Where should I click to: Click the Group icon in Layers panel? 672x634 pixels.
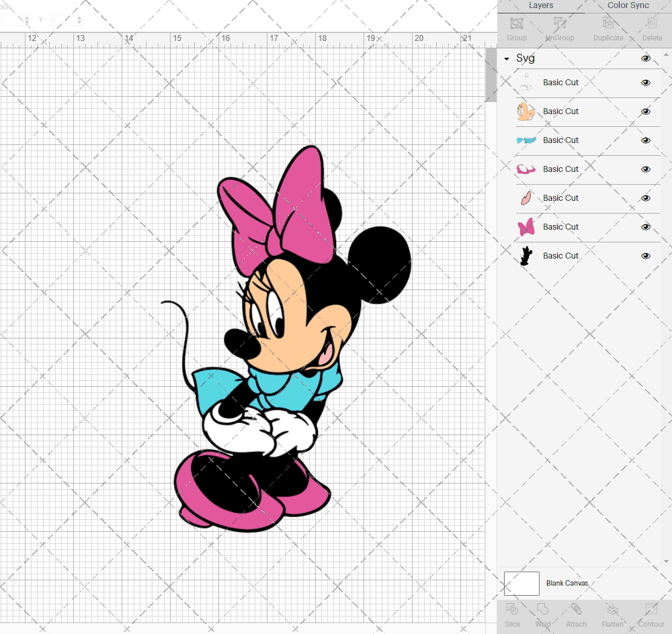tap(516, 24)
